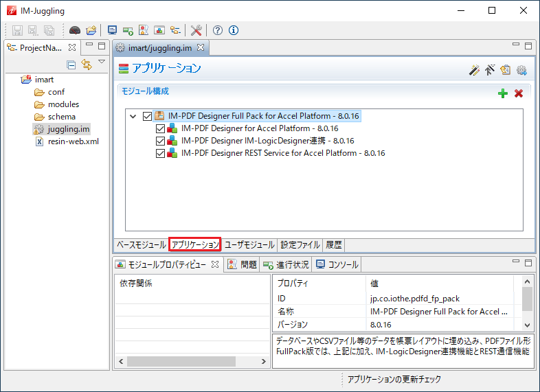Click the magic wand wizard icon

(474, 70)
